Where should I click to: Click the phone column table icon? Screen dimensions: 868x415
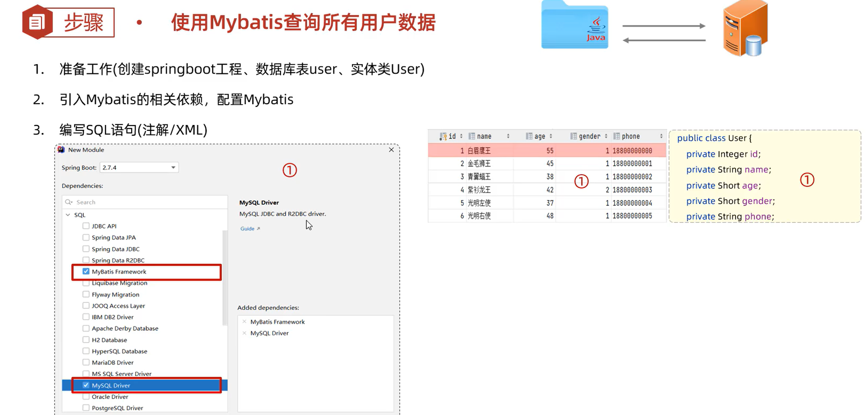(x=617, y=137)
